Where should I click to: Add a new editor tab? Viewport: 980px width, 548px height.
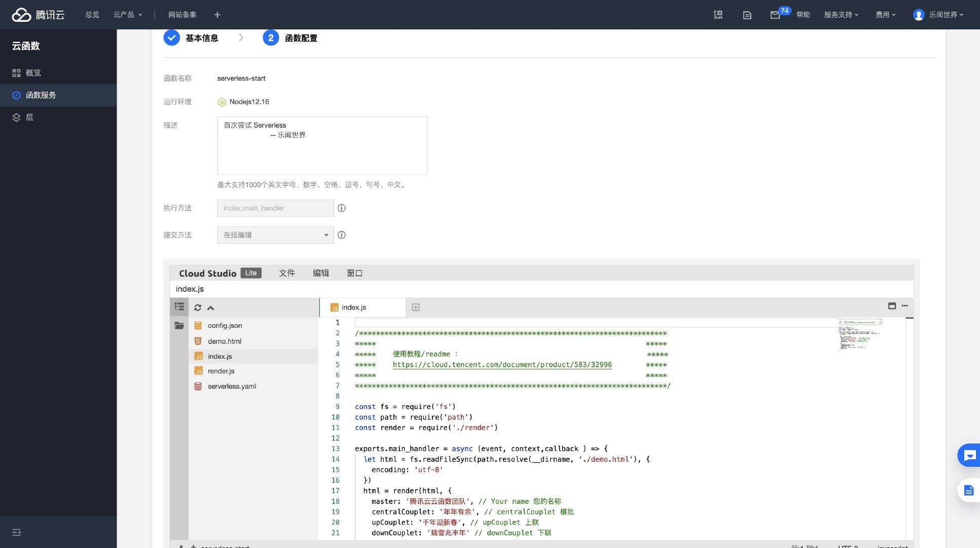point(416,307)
